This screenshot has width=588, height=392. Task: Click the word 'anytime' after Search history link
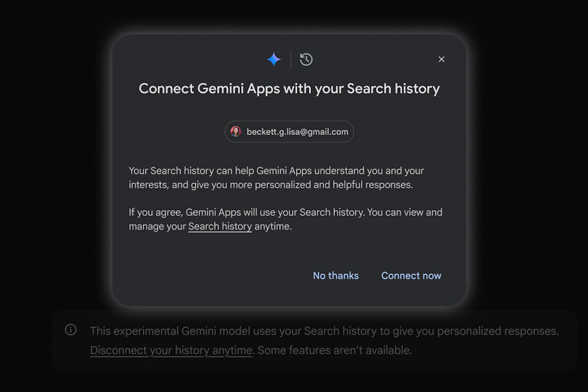[x=273, y=226]
